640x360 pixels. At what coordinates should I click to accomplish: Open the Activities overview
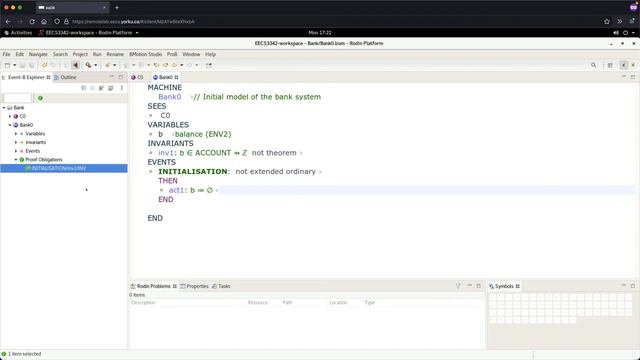[18, 33]
